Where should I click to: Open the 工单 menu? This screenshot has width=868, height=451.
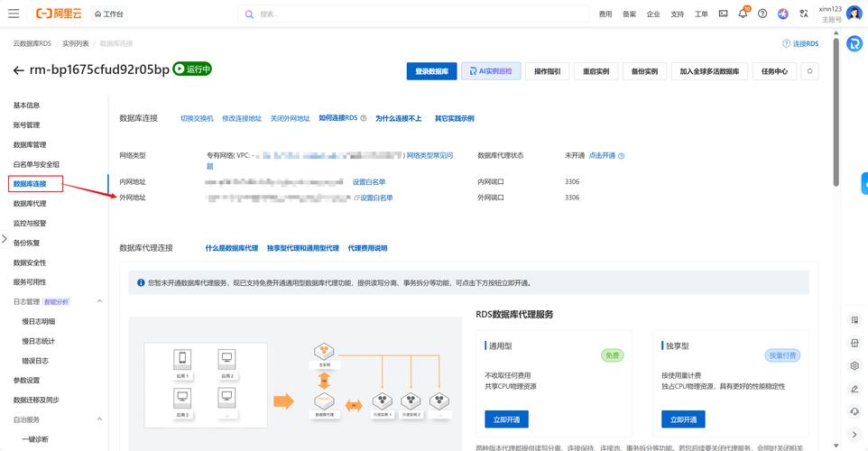click(701, 14)
